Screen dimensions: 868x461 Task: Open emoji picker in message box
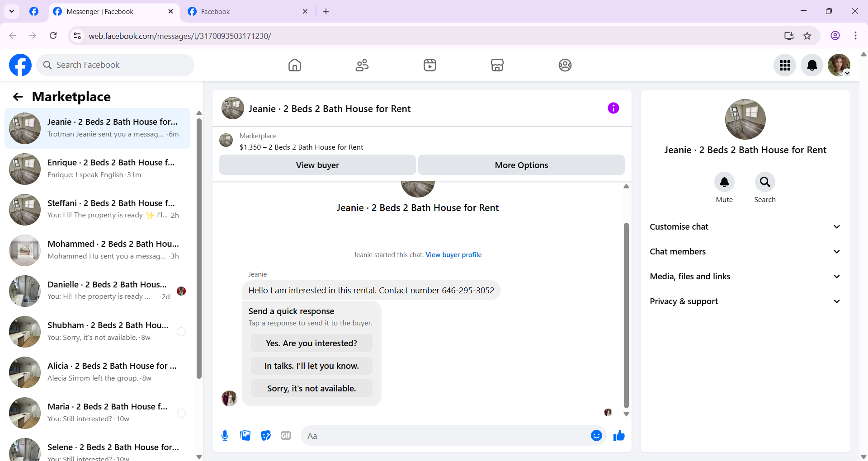point(596,436)
